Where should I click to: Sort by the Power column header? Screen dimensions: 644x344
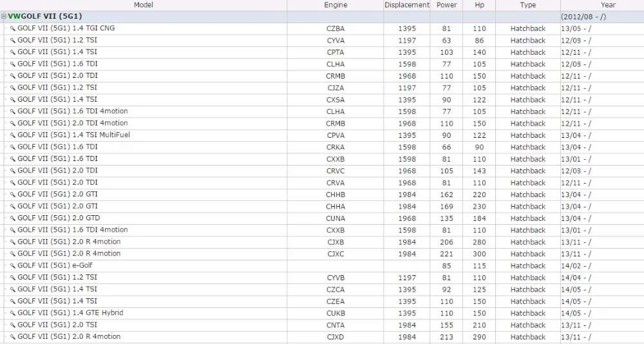tap(446, 5)
